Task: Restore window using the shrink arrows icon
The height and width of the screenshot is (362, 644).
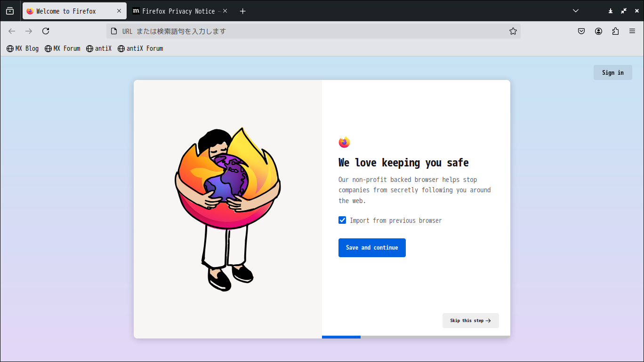Action: [624, 11]
